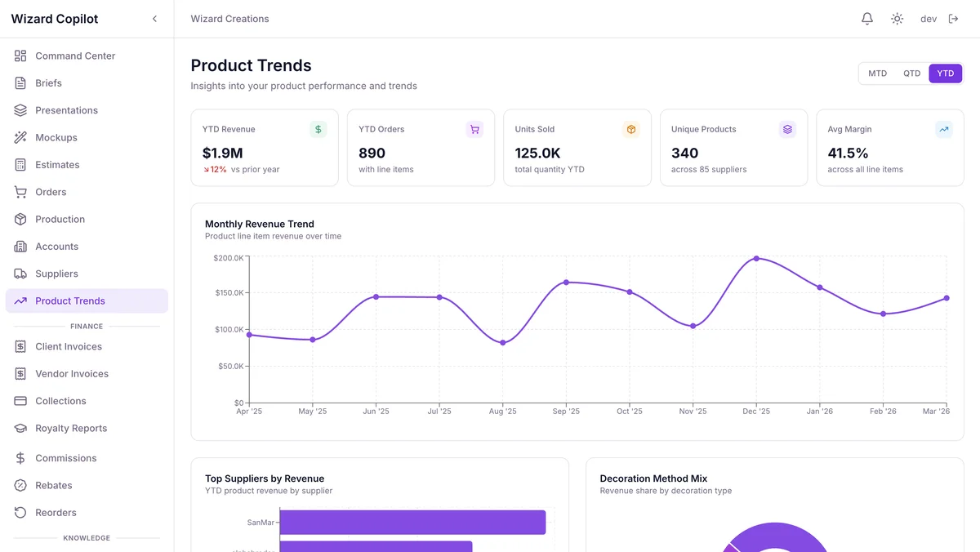Open the Accounts page label

coord(56,247)
